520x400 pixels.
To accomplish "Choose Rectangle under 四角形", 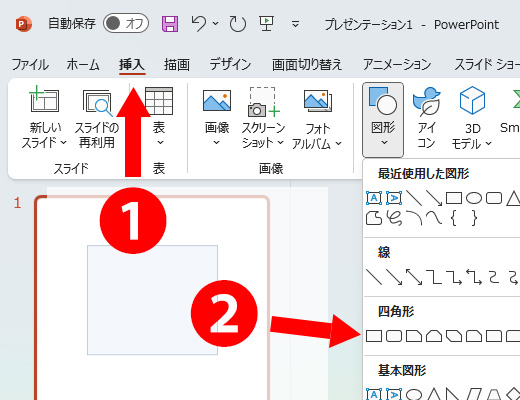I will coord(374,336).
